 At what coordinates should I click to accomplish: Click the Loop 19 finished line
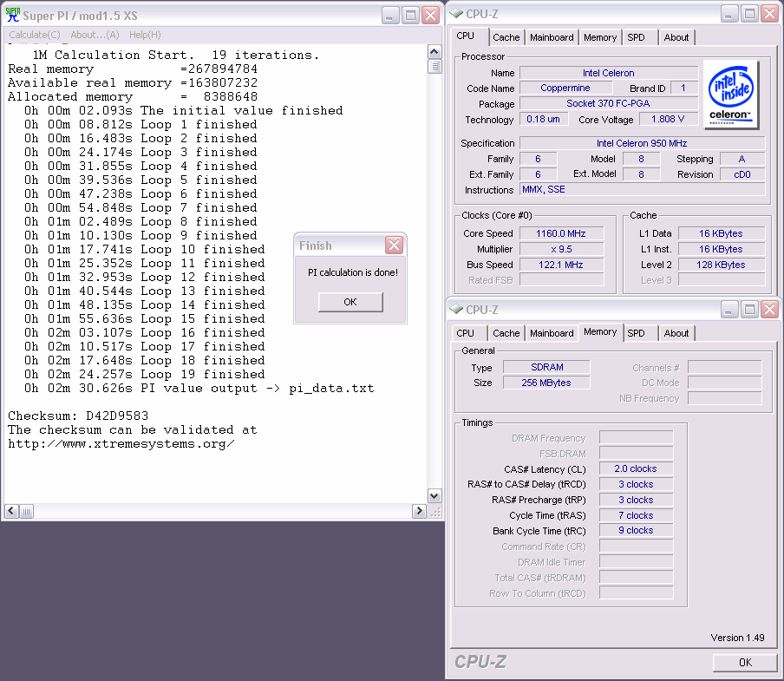(x=145, y=375)
